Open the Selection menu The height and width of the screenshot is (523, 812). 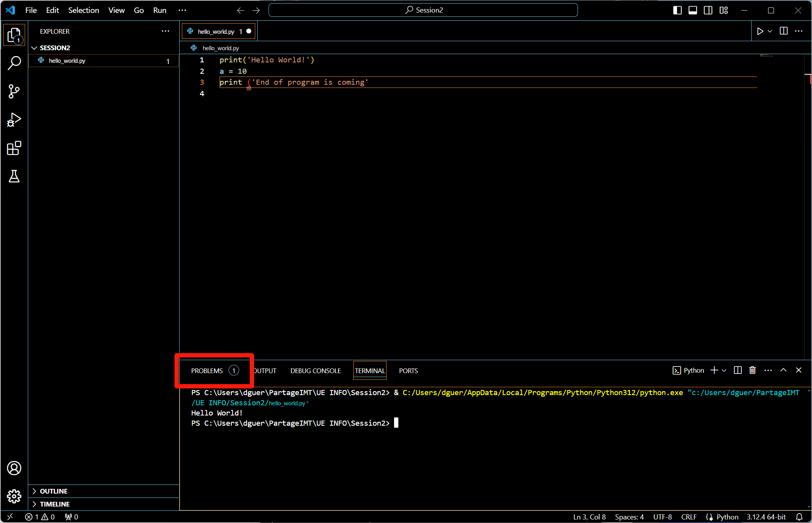pos(84,10)
